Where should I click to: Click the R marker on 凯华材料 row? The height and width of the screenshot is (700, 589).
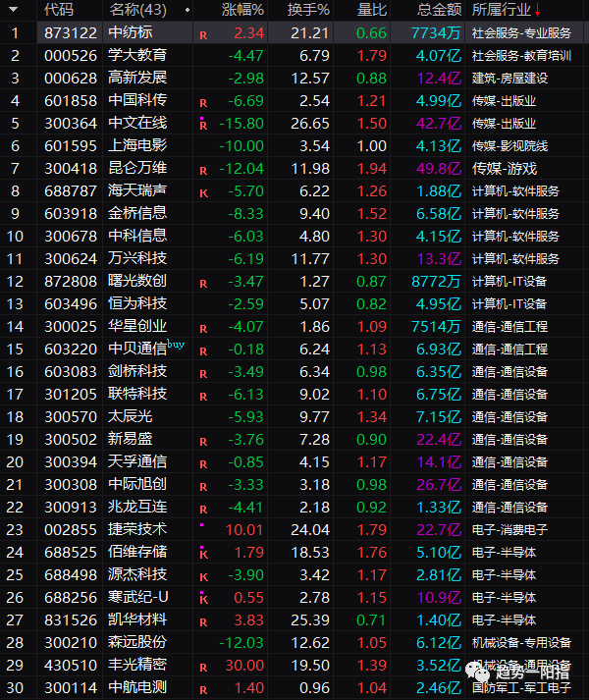[203, 622]
